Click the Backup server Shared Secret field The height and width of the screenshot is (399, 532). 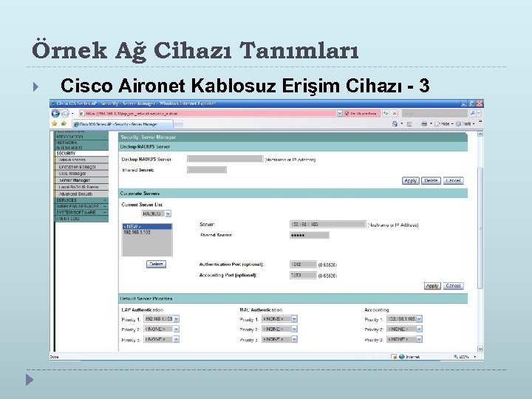pos(207,170)
